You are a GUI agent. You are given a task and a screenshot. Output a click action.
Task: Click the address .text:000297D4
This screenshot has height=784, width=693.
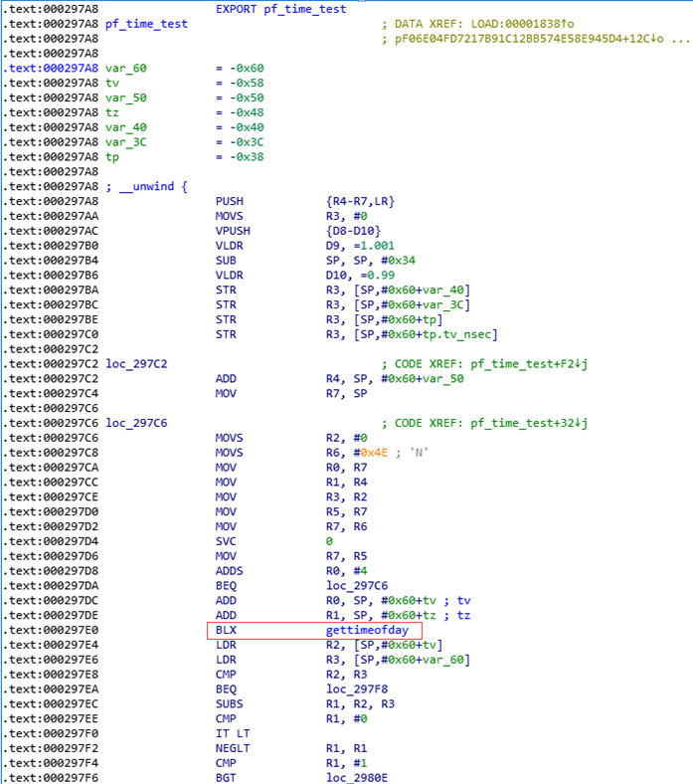click(53, 541)
